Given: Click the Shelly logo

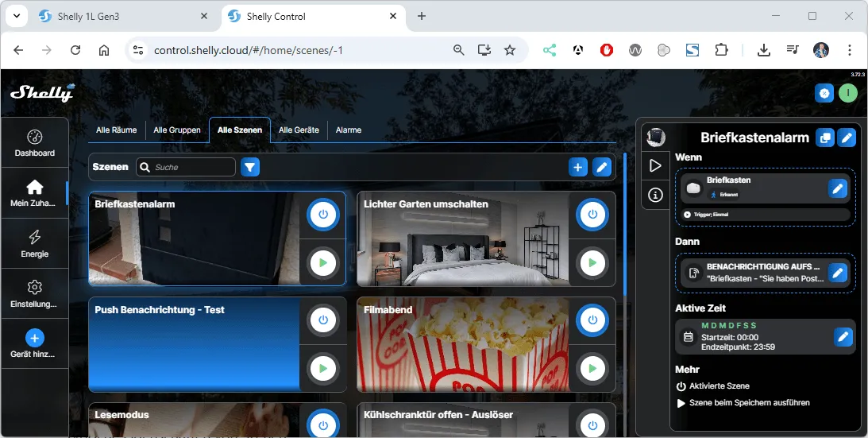Looking at the screenshot, I should click(42, 92).
